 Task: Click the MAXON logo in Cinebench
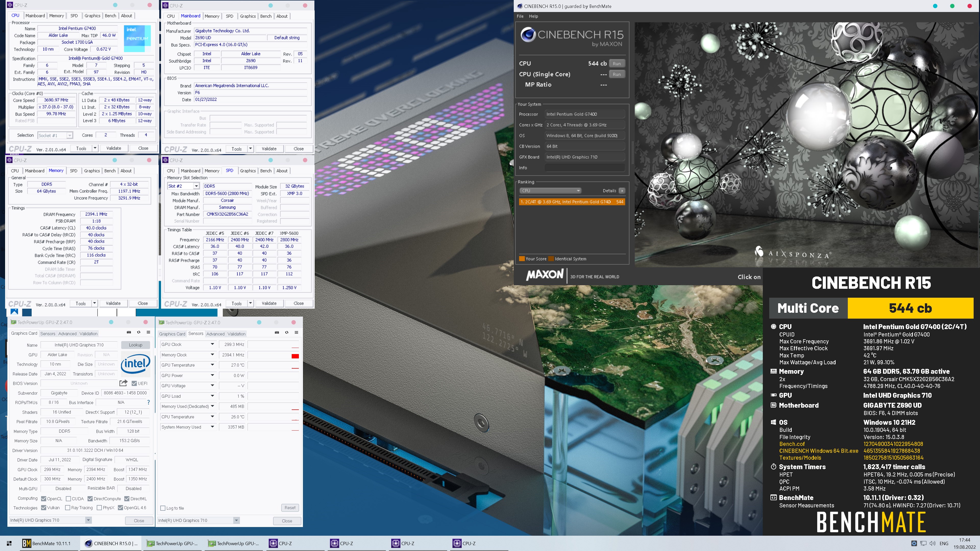545,274
